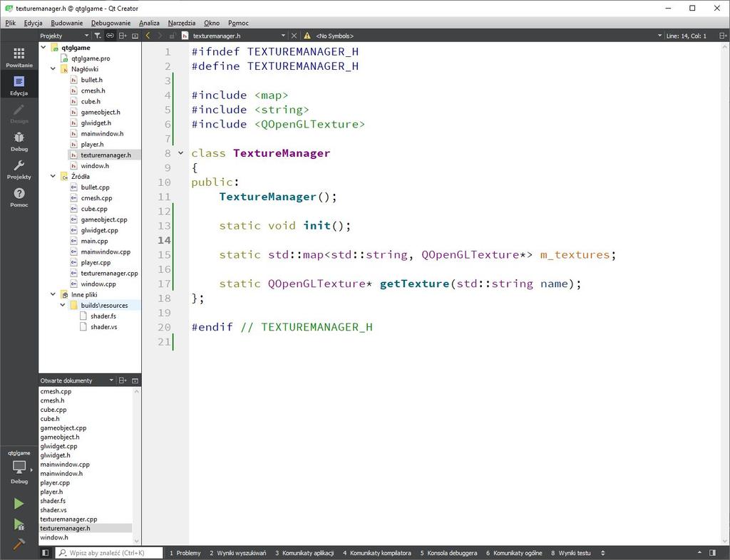Open the Okno menu
Viewport: 730px width, 560px height.
[212, 23]
